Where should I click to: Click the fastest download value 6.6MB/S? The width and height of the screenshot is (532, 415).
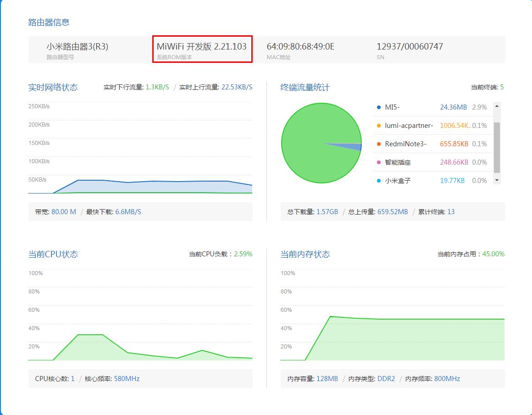coord(128,212)
